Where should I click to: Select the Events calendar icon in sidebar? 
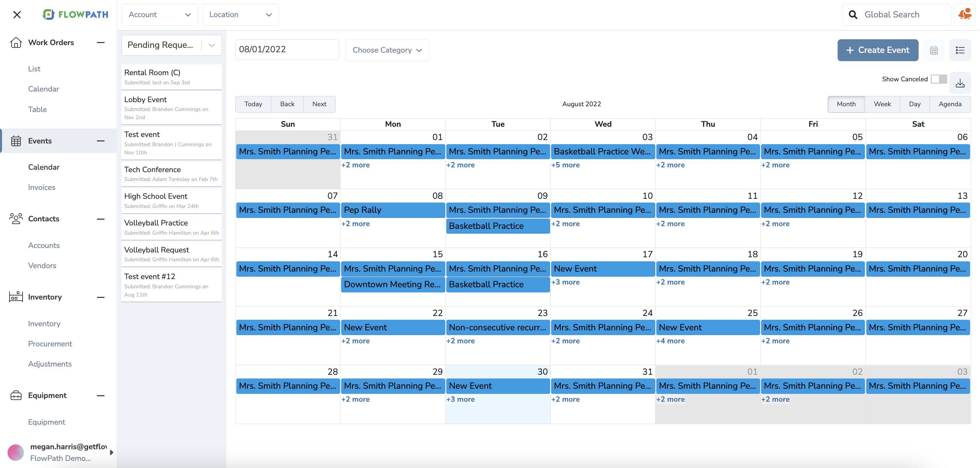[x=16, y=140]
